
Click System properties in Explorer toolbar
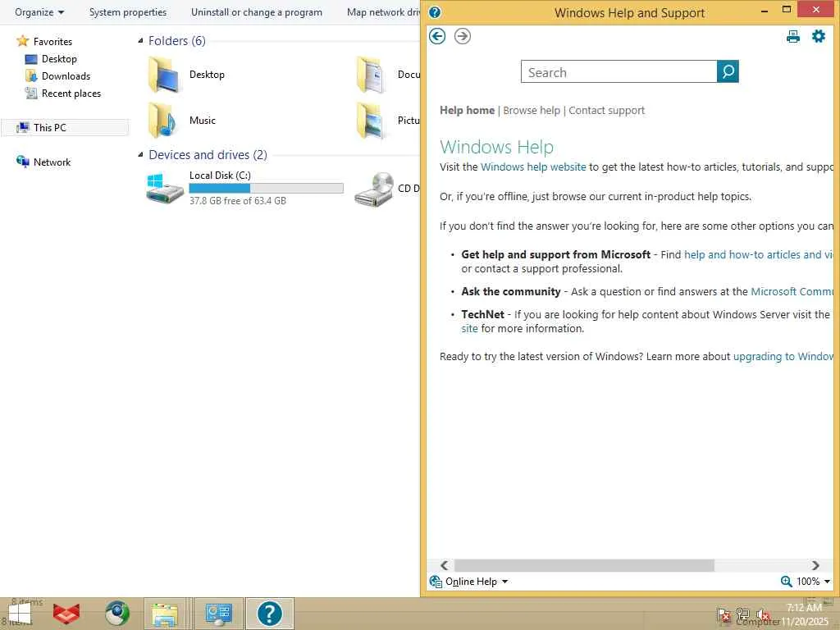[127, 12]
